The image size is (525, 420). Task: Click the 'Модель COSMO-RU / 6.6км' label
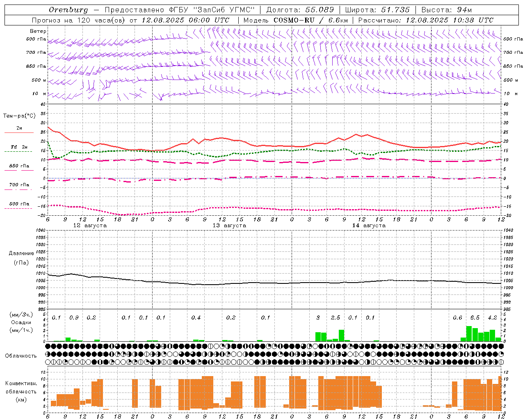click(x=296, y=20)
